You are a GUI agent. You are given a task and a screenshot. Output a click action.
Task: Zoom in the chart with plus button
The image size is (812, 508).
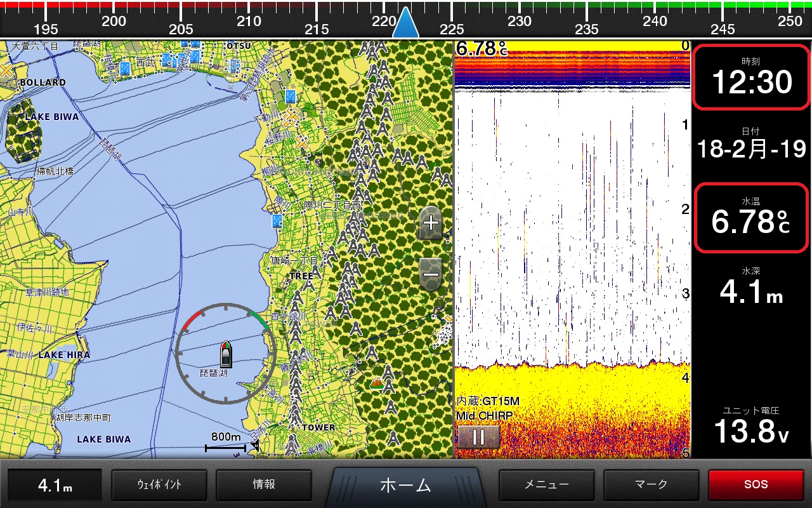coord(431,222)
